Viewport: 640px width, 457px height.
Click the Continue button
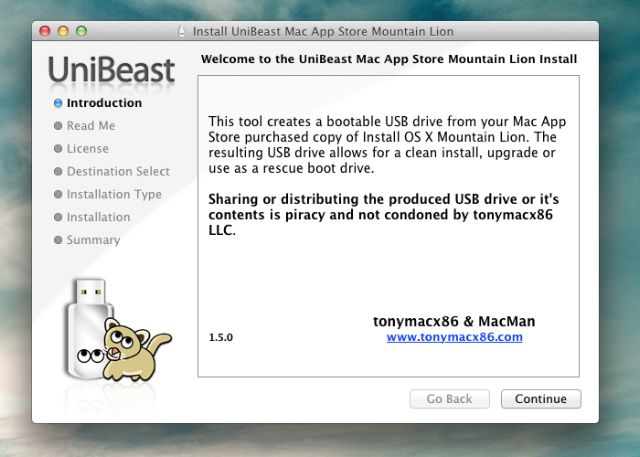pos(541,399)
